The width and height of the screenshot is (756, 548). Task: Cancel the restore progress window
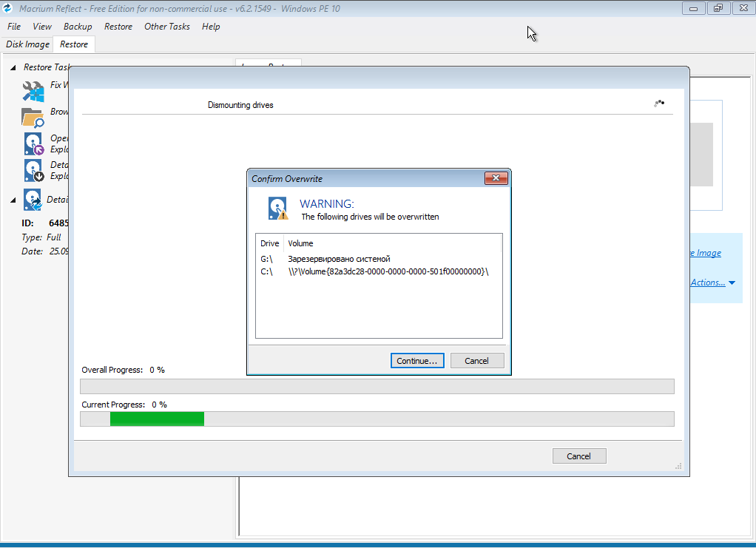pos(578,456)
